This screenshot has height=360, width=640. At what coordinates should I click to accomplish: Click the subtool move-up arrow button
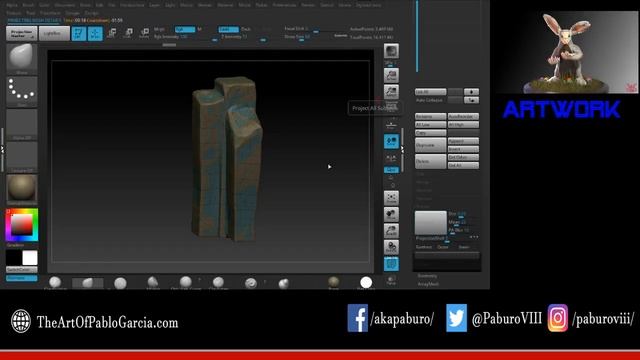(x=471, y=92)
